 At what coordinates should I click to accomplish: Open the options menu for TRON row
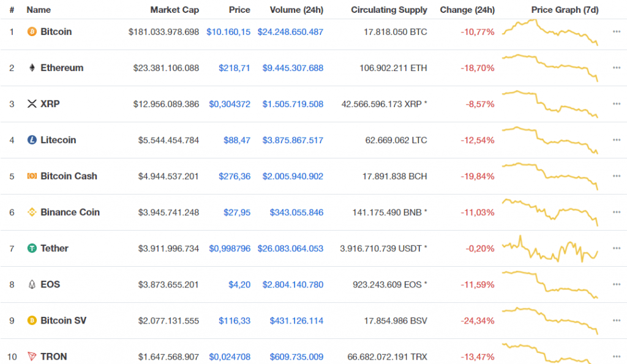616,357
